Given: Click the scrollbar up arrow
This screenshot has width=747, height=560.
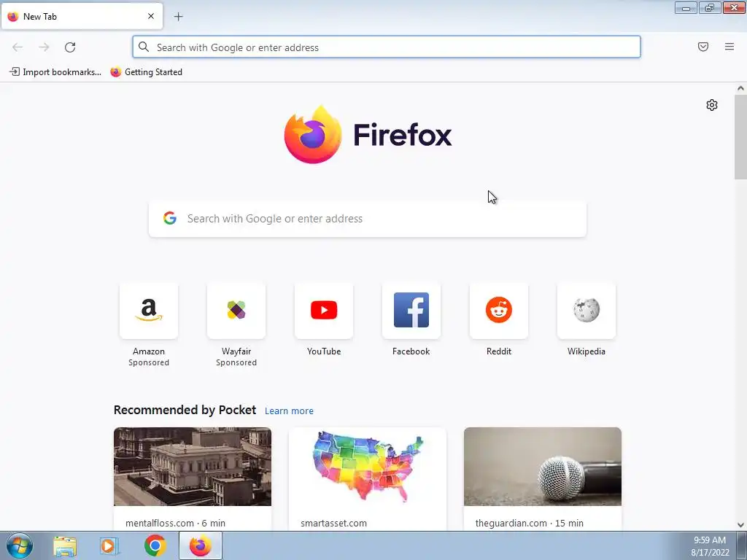Looking at the screenshot, I should pos(740,88).
